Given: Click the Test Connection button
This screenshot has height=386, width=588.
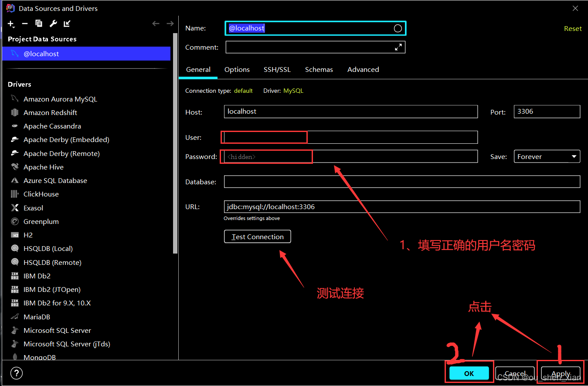Looking at the screenshot, I should [x=257, y=237].
